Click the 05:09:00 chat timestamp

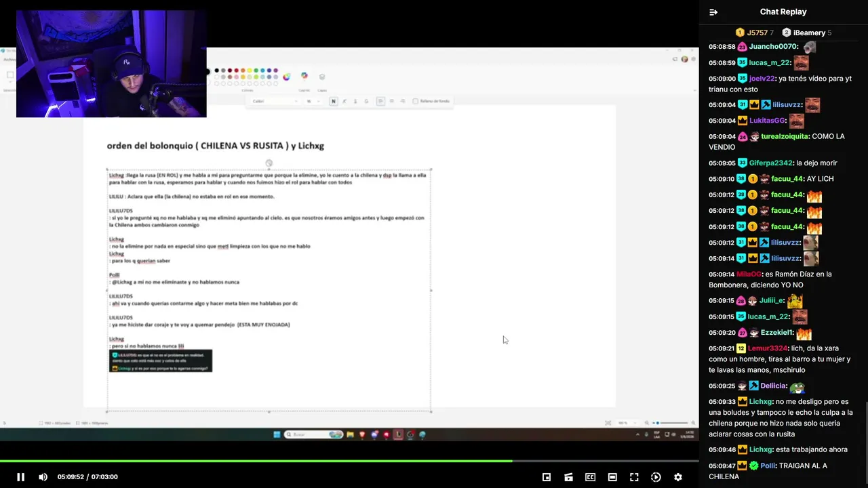point(722,79)
